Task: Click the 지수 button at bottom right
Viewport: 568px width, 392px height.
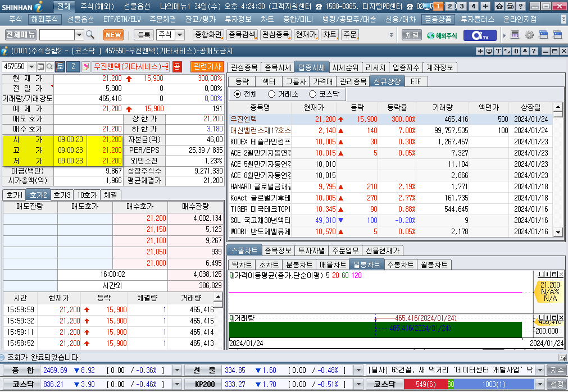Action: coord(557,370)
